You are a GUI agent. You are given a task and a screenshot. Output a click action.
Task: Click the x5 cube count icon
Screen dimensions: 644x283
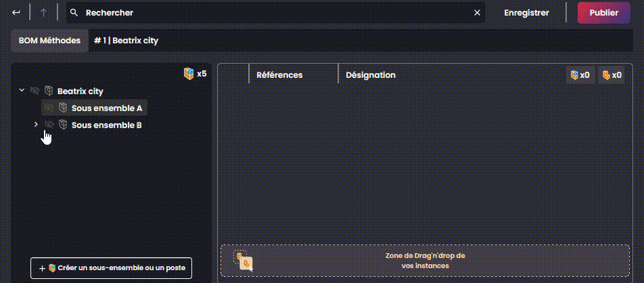click(x=189, y=74)
